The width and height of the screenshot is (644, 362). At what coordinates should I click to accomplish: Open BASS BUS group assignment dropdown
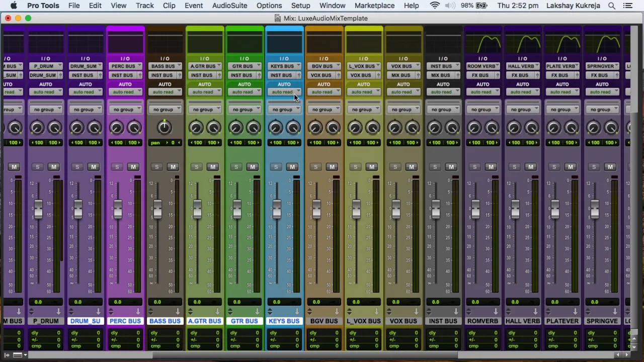[x=165, y=110]
